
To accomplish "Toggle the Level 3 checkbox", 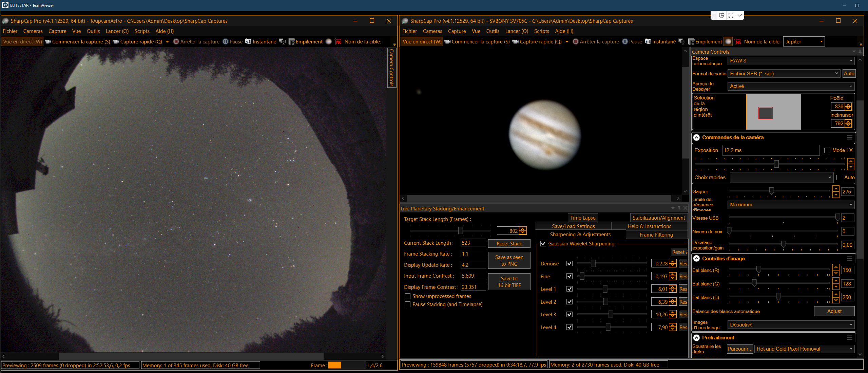I will 570,314.
